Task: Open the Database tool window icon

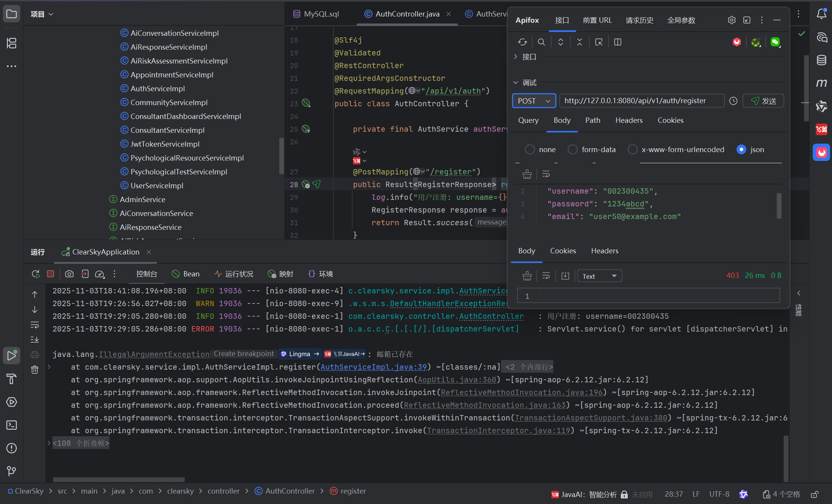Action: (x=821, y=60)
